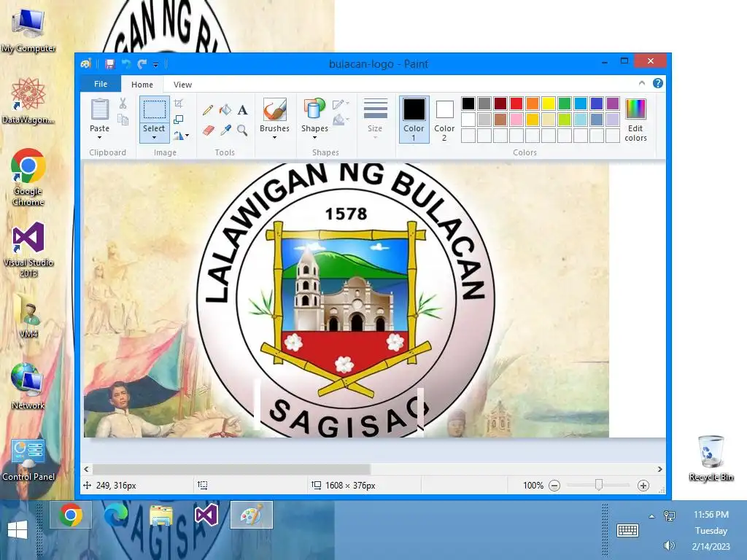Click the volume speaker tray icon
The image size is (747, 560).
click(x=670, y=545)
